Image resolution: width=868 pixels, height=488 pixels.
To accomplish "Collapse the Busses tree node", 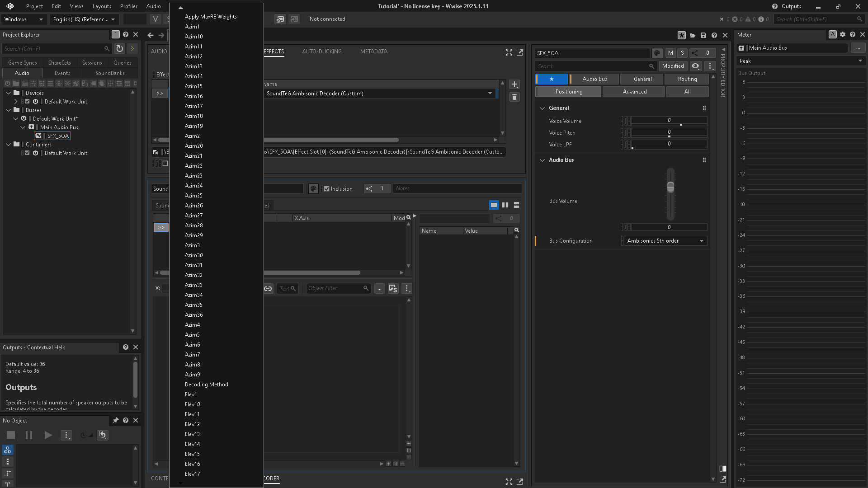I will tap(9, 110).
